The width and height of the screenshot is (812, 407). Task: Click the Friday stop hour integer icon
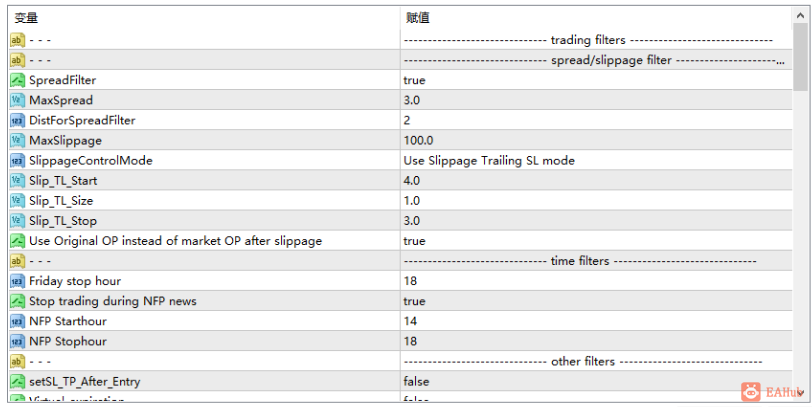(x=17, y=281)
